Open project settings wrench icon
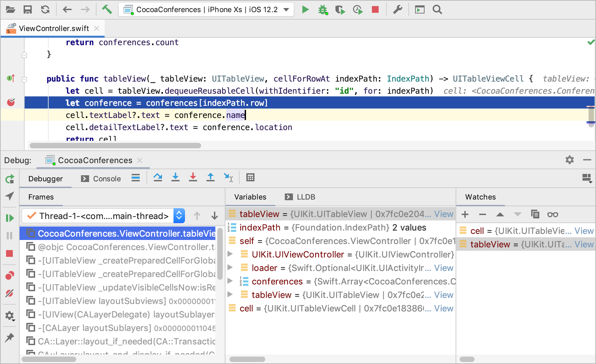The width and height of the screenshot is (596, 364). (x=398, y=9)
